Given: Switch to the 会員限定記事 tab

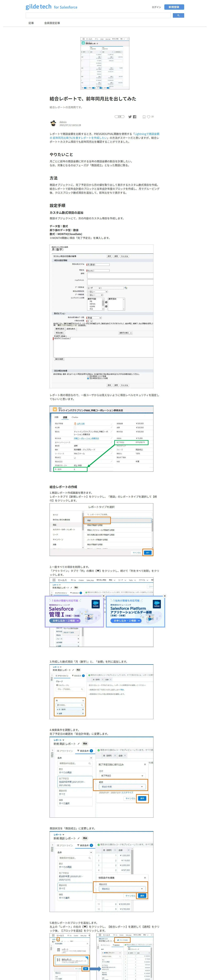Looking at the screenshot, I should (x=52, y=23).
